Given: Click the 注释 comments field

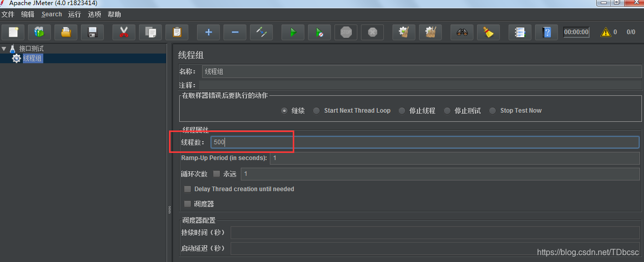Looking at the screenshot, I should coord(420,85).
